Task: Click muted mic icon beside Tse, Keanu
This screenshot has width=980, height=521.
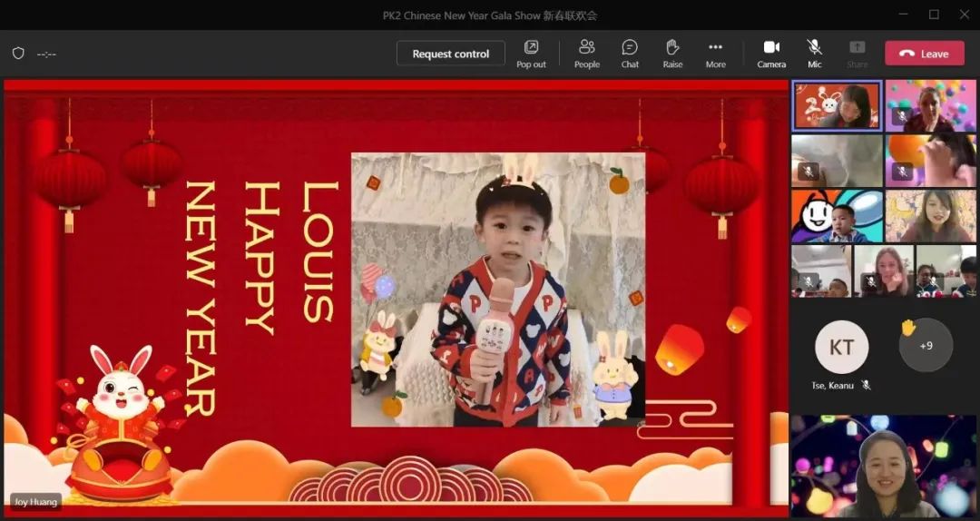Action: (866, 385)
